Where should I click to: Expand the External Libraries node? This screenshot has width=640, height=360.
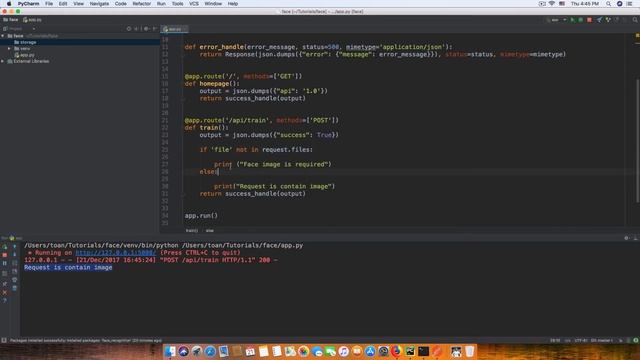(3, 61)
